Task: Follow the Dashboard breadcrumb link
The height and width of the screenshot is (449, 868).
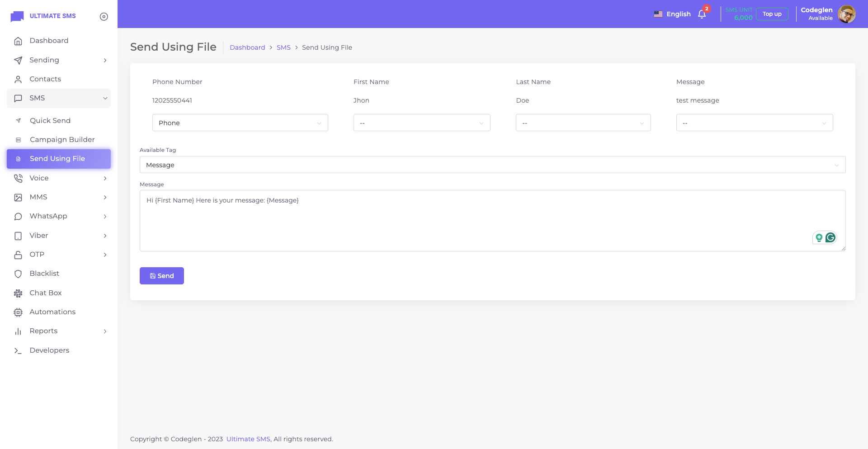Action: (247, 47)
